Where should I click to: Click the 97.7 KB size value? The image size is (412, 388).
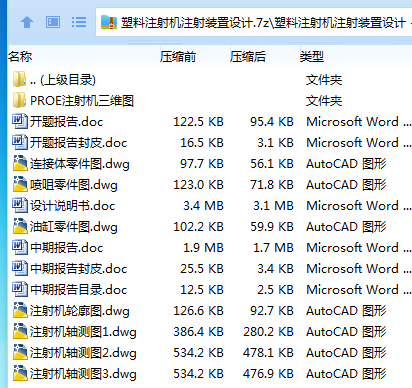tap(202, 164)
